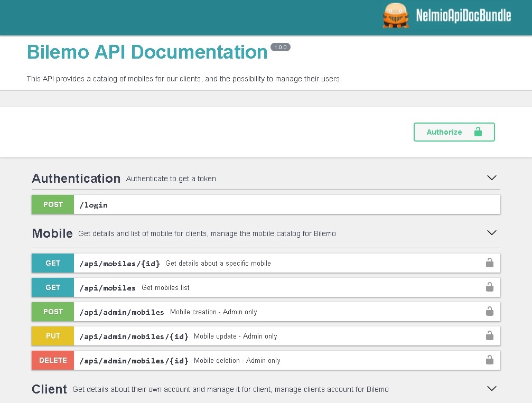This screenshot has height=403, width=532.
Task: Click the green POST label on /login
Action: [53, 204]
